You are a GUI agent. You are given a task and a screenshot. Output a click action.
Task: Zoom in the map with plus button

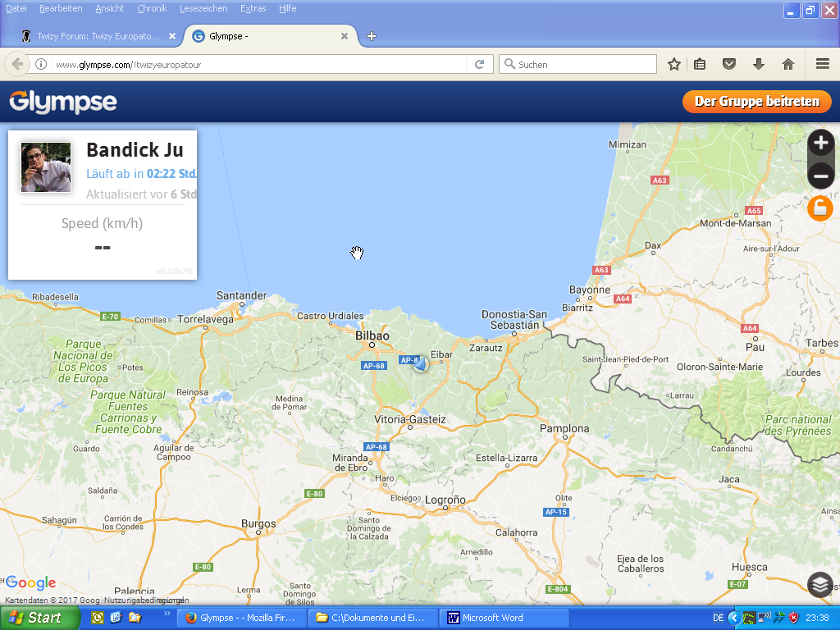click(820, 144)
